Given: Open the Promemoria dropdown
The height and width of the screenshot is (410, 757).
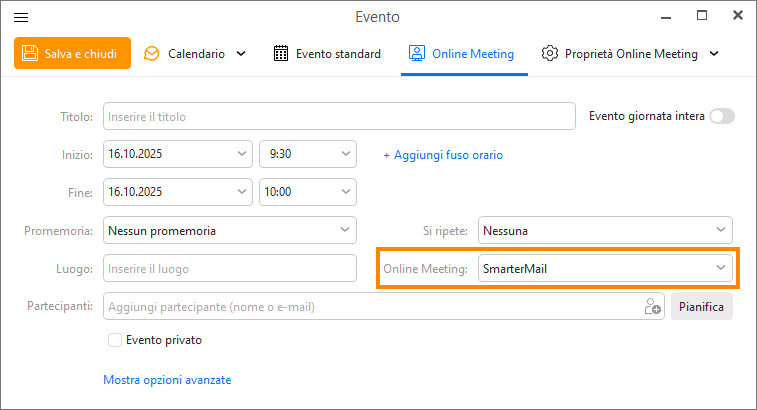Looking at the screenshot, I should tap(230, 231).
